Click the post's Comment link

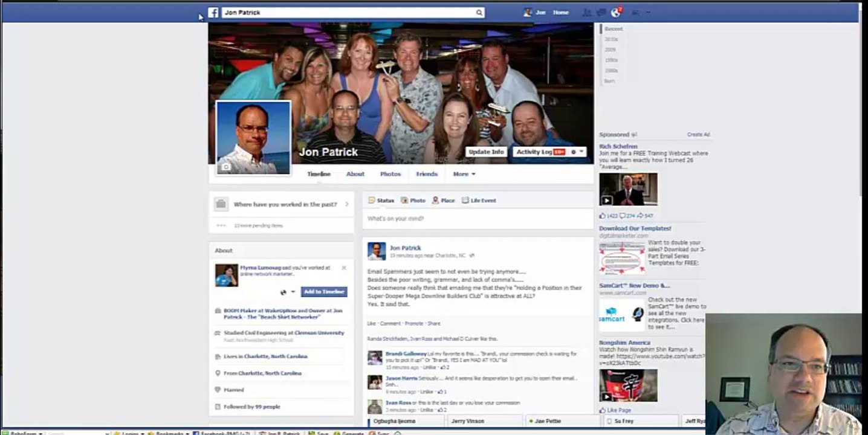click(390, 324)
